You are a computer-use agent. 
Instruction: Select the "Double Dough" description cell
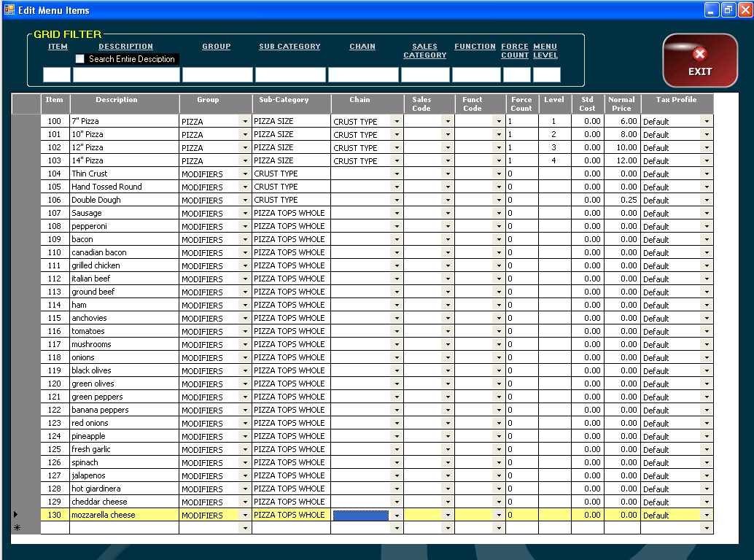pos(125,200)
